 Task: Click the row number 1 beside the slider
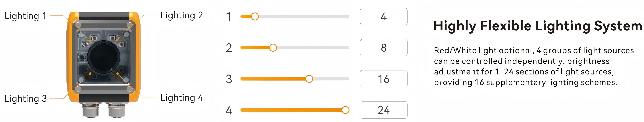click(x=229, y=17)
